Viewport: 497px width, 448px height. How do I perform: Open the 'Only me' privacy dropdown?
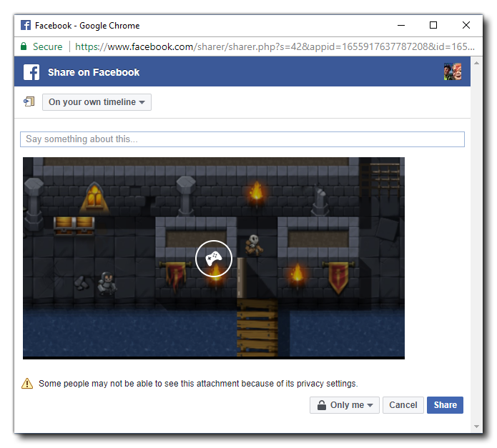(x=344, y=405)
